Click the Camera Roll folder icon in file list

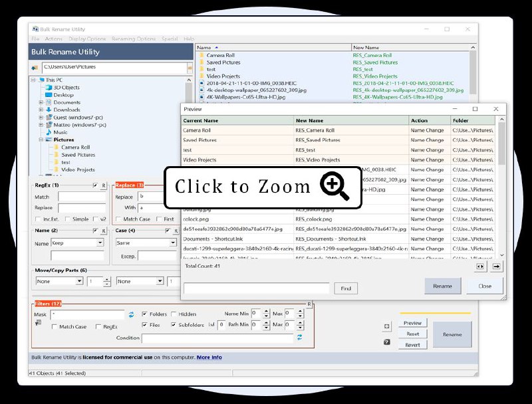coord(201,55)
